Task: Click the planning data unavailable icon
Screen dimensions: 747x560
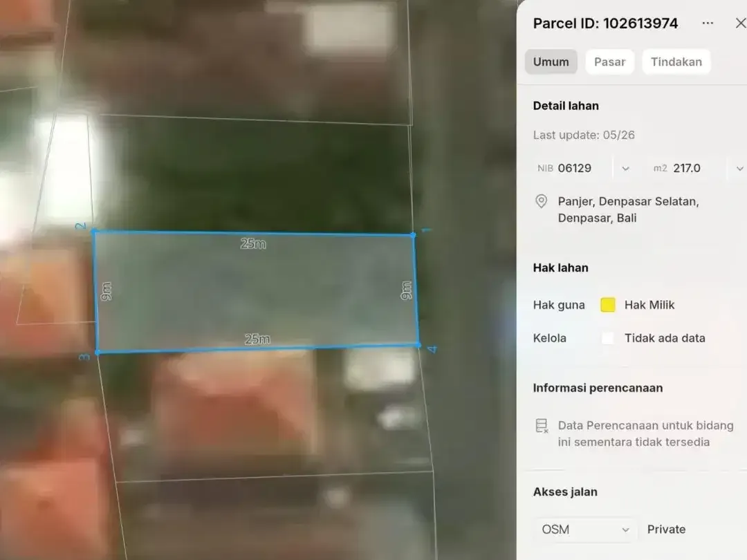Action: [542, 426]
